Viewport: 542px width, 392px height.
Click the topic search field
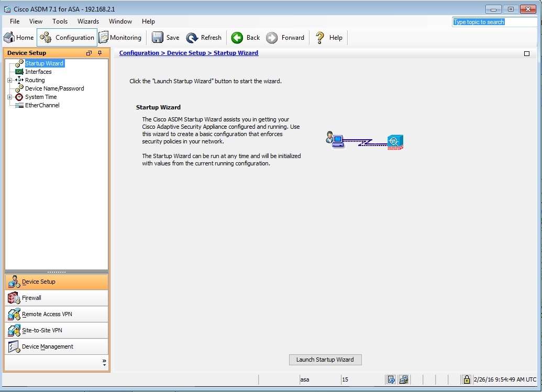point(494,22)
